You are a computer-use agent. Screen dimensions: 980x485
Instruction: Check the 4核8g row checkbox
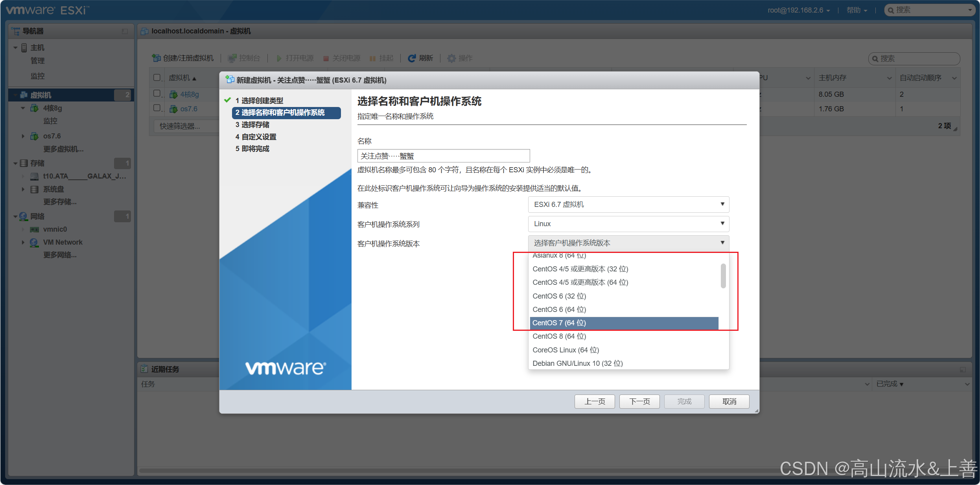tap(157, 94)
